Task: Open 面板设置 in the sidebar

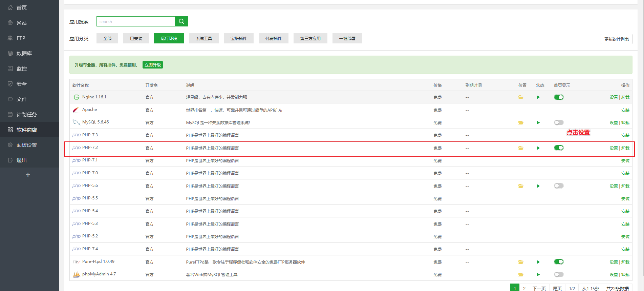Action: tap(29, 145)
